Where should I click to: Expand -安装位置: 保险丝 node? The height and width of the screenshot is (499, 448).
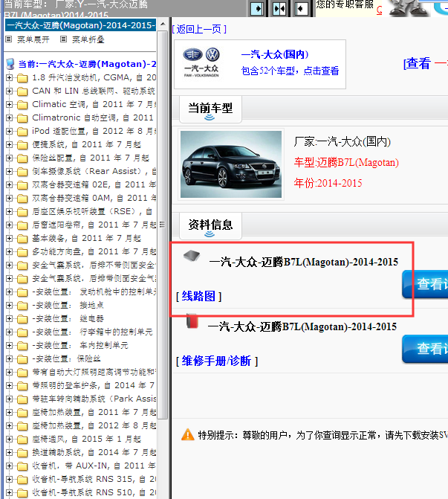click(9, 358)
